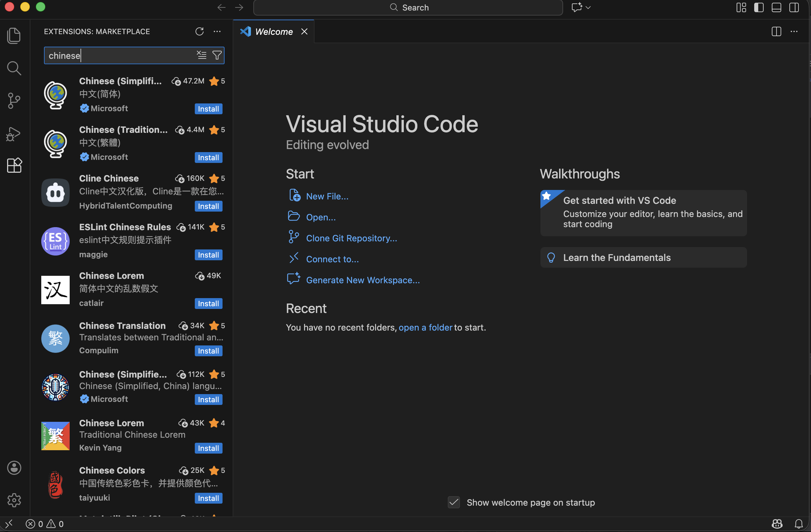Click the Search icon in activity bar
Screen dimensions: 811x532
[14, 68]
